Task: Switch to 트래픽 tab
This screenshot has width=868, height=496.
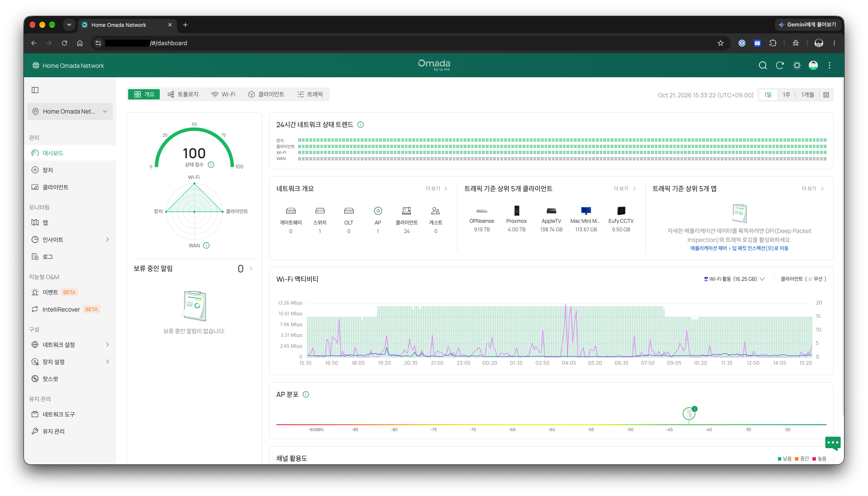Action: pyautogui.click(x=310, y=94)
